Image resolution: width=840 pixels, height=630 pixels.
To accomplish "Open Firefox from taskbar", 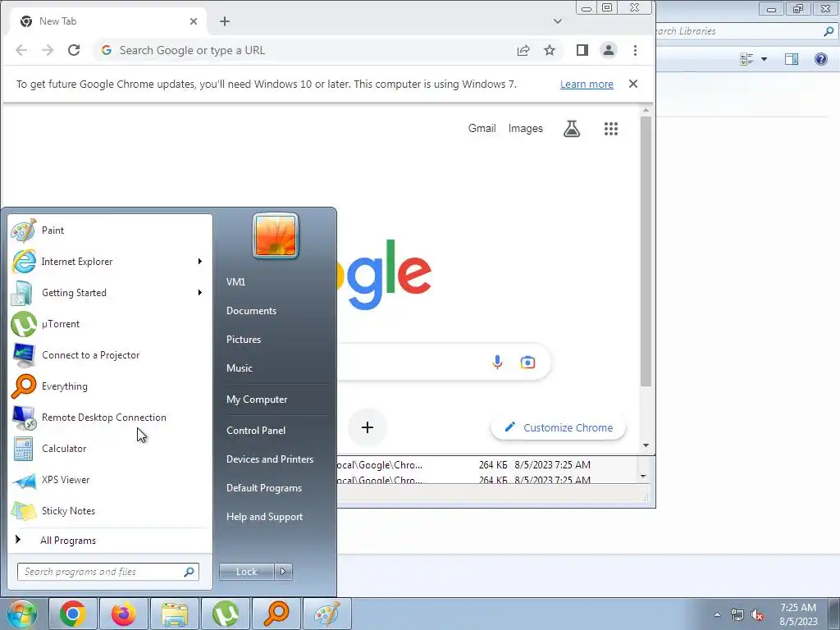I will coord(124,614).
